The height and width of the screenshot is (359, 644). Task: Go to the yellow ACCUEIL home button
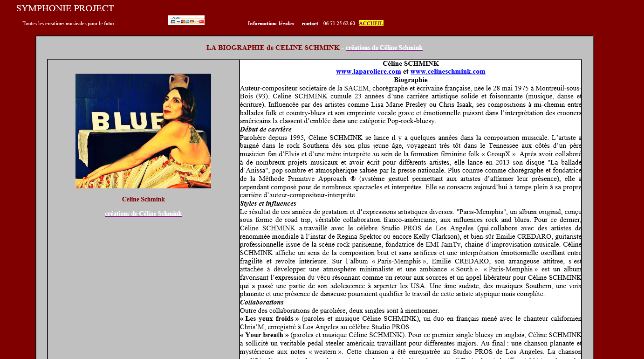point(371,23)
